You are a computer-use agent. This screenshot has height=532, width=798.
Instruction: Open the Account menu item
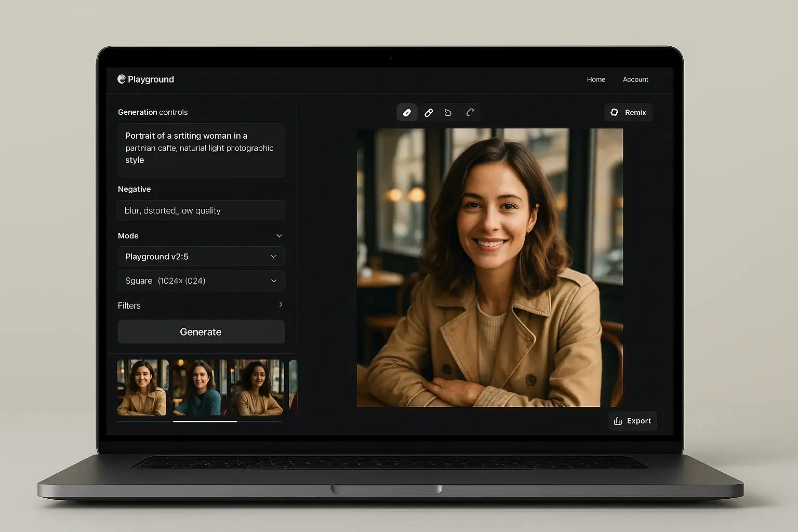click(x=635, y=79)
